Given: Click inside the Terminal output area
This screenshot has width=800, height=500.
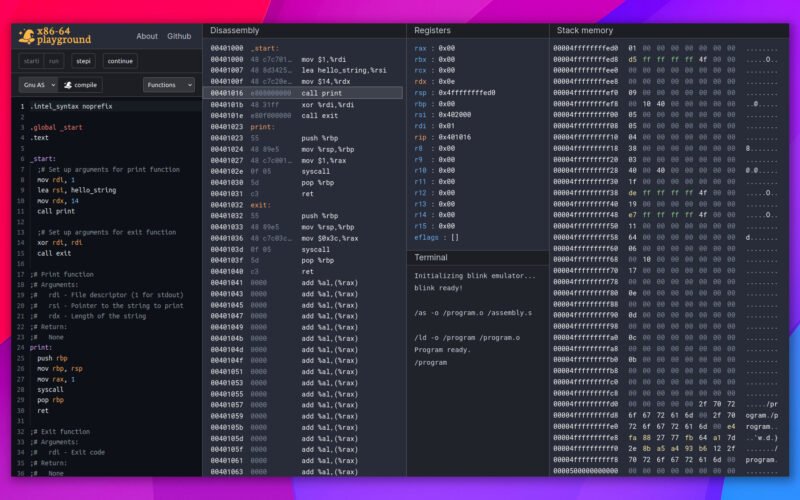Looking at the screenshot, I should point(476,400).
